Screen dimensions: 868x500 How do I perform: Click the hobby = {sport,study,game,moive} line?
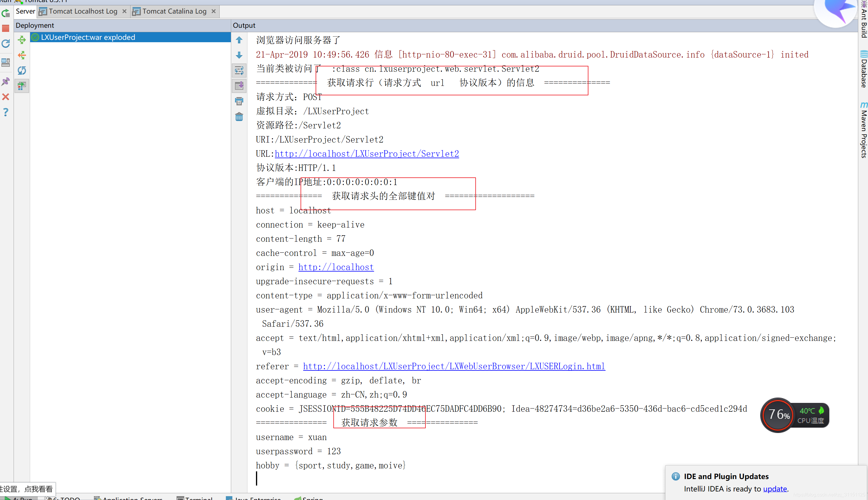(331, 466)
